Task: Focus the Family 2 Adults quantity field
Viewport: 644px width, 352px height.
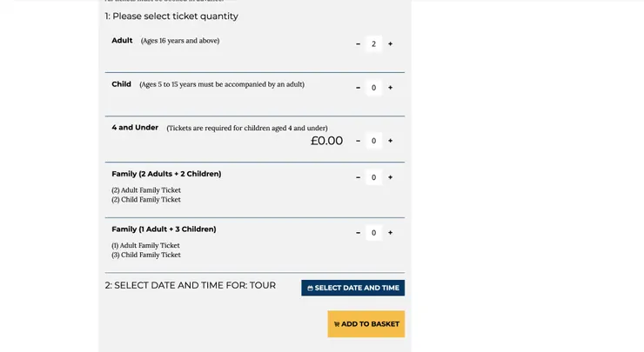Action: click(373, 177)
